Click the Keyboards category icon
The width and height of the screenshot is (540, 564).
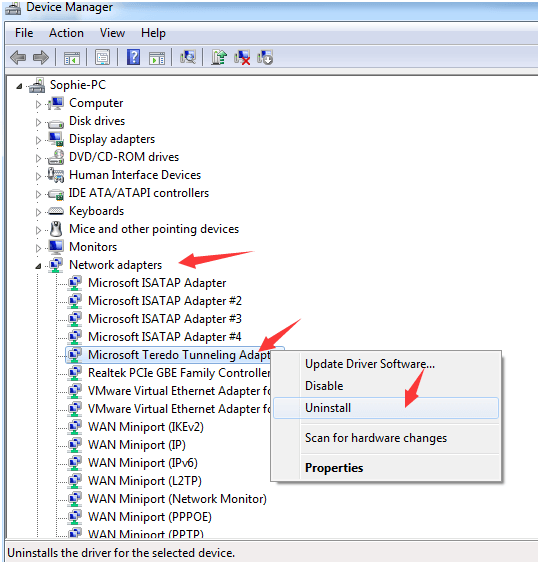(56, 211)
